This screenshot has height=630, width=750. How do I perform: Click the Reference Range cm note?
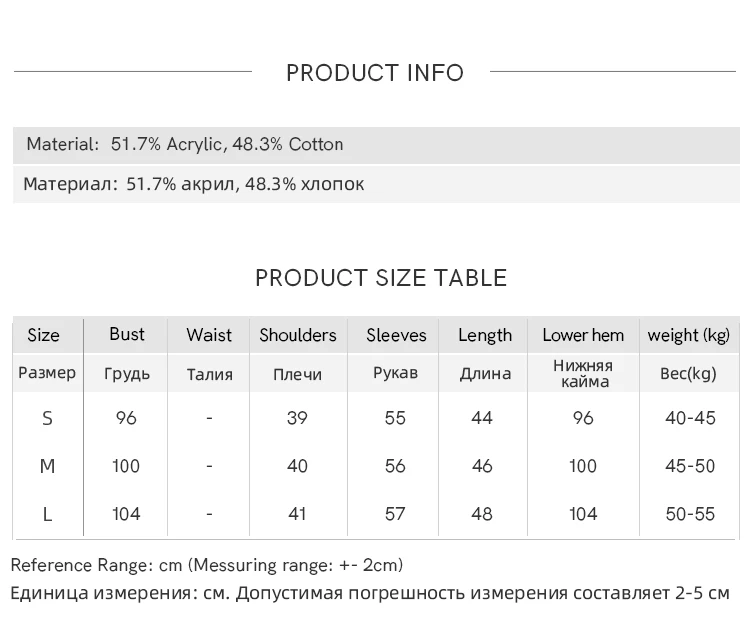click(x=207, y=566)
